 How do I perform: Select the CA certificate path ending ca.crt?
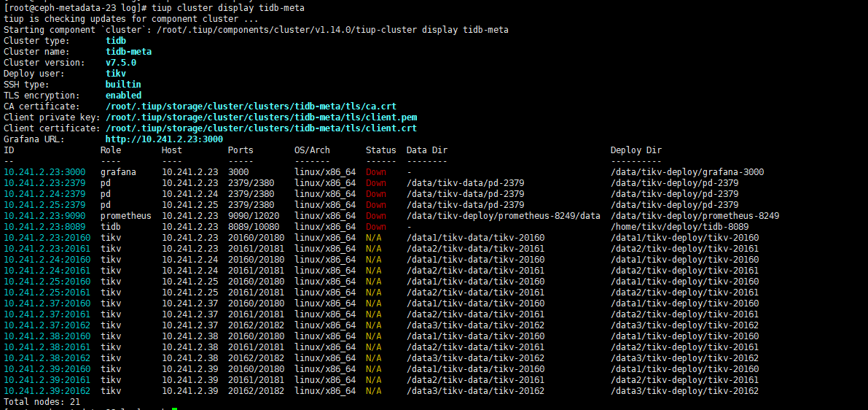point(251,107)
